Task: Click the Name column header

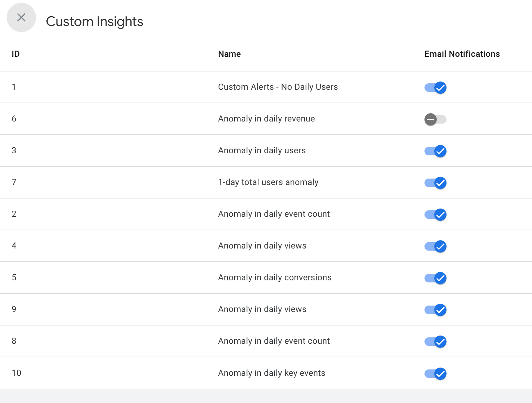Action: tap(229, 54)
